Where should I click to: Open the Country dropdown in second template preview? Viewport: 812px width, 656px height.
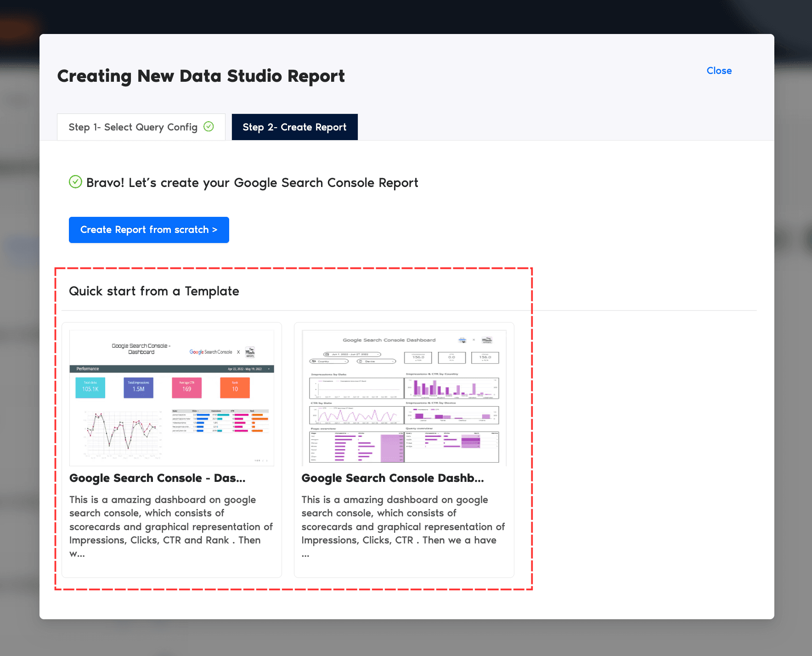click(329, 361)
